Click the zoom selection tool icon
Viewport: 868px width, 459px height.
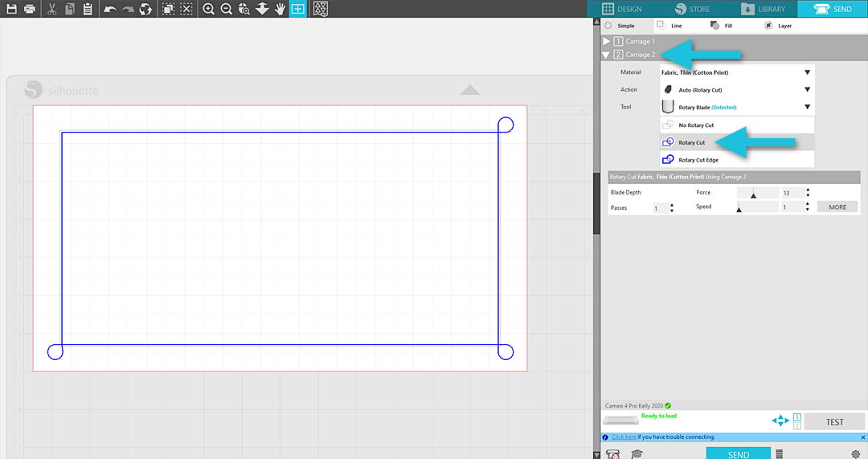(x=244, y=9)
